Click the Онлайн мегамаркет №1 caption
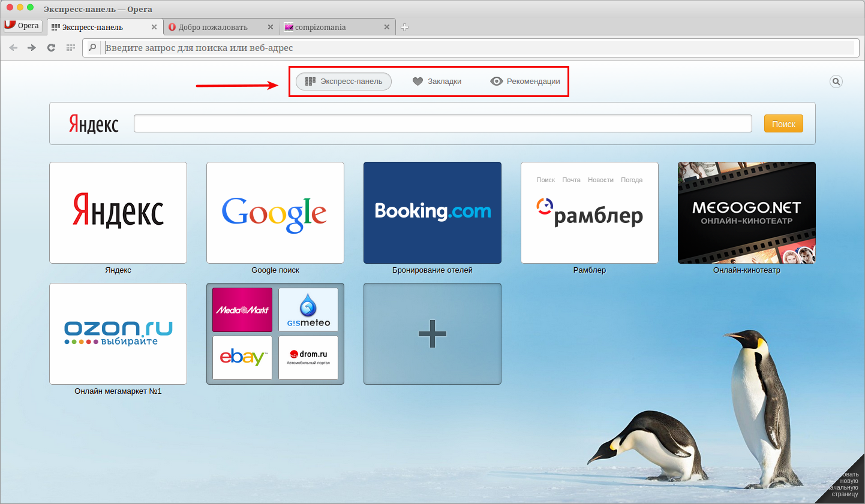Viewport: 865px width, 504px height. pos(118,391)
